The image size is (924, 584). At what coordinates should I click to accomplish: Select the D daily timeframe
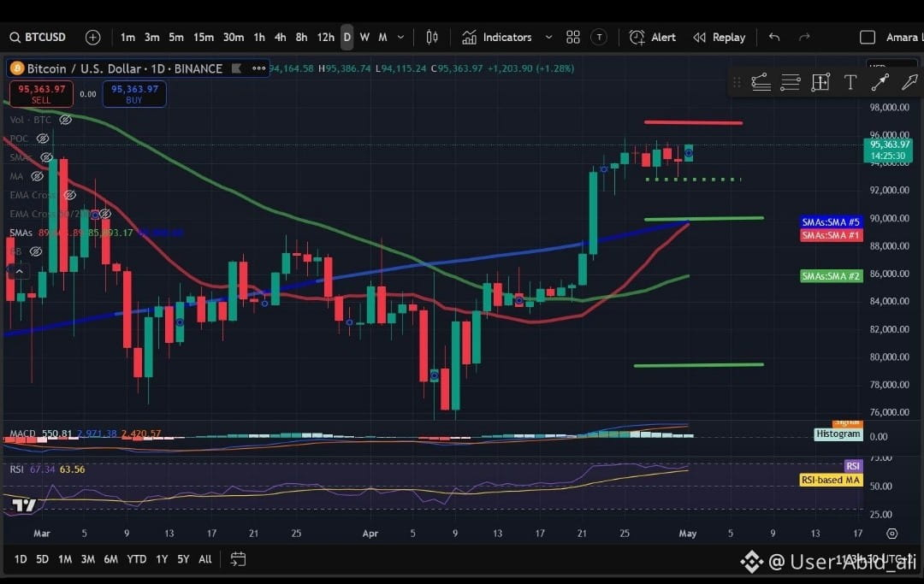pyautogui.click(x=347, y=37)
